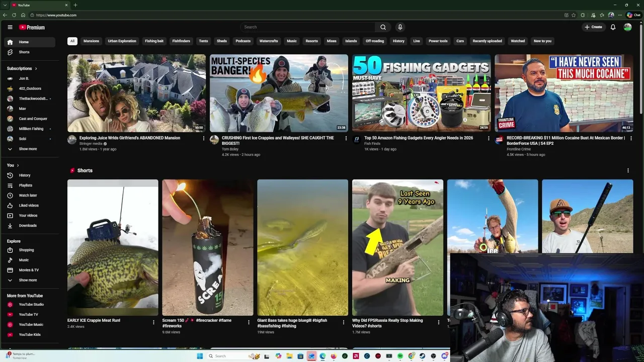Select the Fishing bait chip

pyautogui.click(x=154, y=41)
